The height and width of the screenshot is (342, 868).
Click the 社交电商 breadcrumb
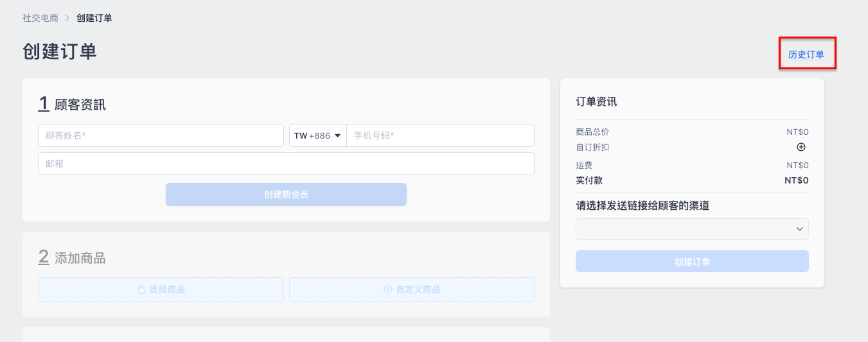[40, 18]
